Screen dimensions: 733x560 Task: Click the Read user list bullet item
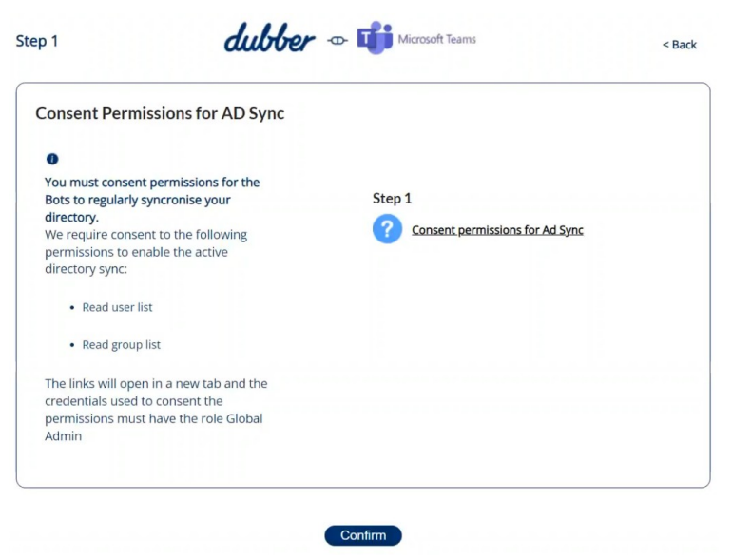(x=117, y=307)
